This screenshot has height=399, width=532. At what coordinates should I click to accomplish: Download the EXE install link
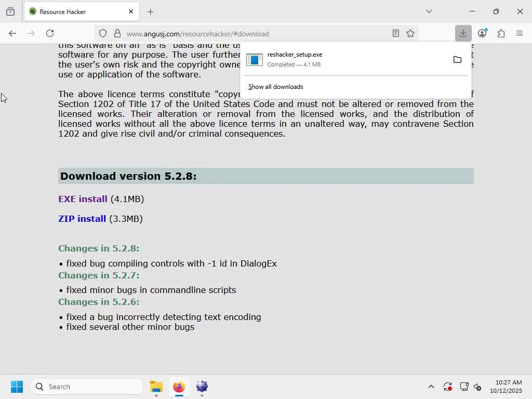tap(83, 199)
